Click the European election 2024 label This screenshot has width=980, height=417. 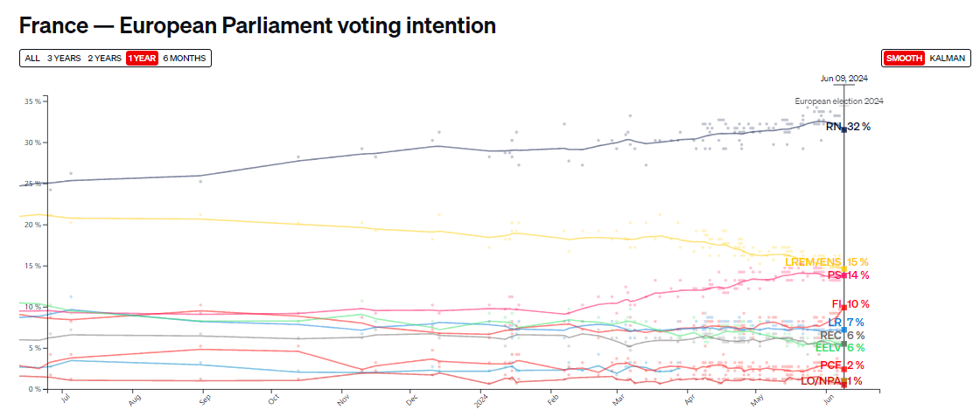(x=839, y=101)
